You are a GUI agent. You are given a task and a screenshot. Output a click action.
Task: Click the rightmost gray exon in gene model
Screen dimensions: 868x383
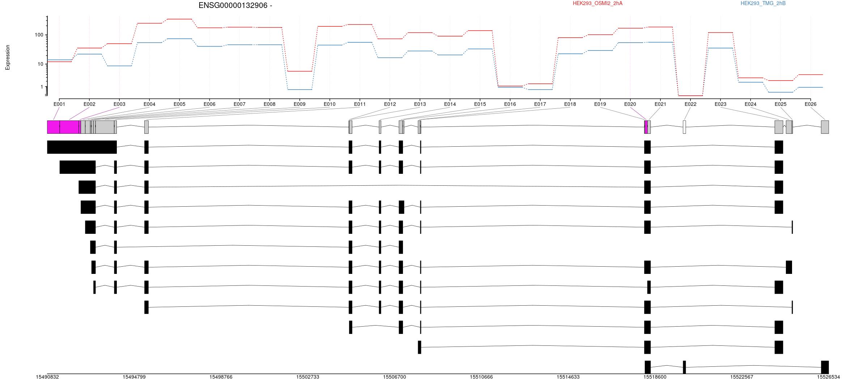[x=825, y=127]
